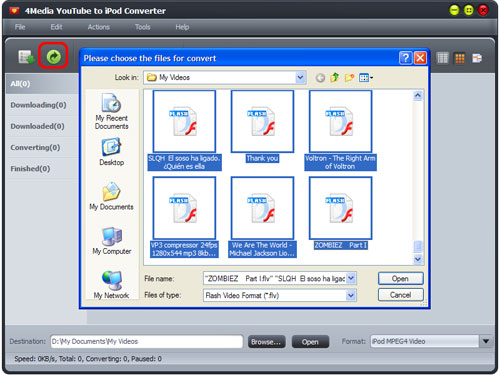Select the SLQH El soso ha ligado file
The width and height of the screenshot is (500, 375).
(x=184, y=130)
